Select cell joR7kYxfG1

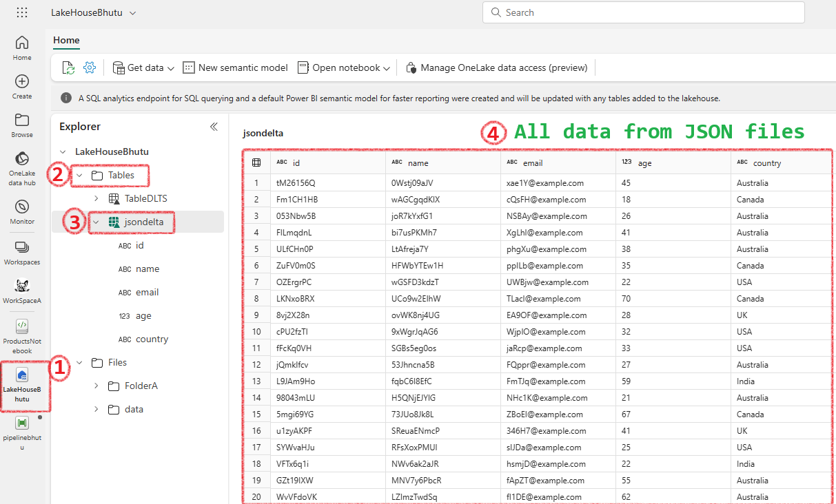click(443, 216)
